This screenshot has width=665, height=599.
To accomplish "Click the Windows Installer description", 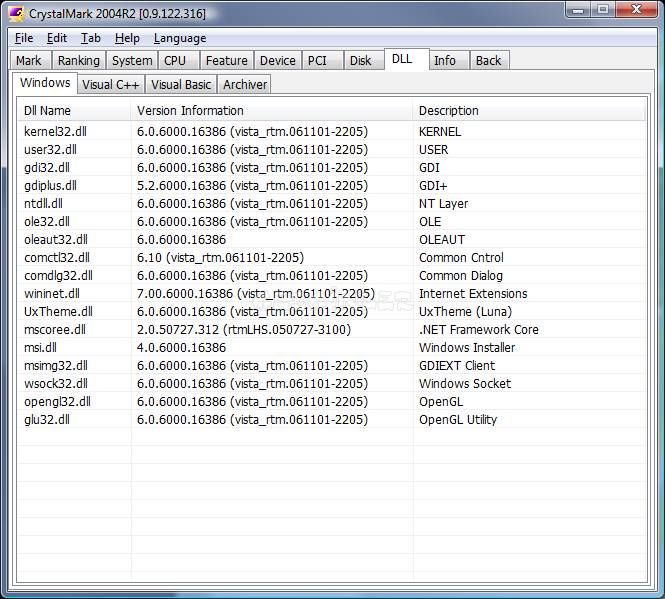I will (x=467, y=348).
